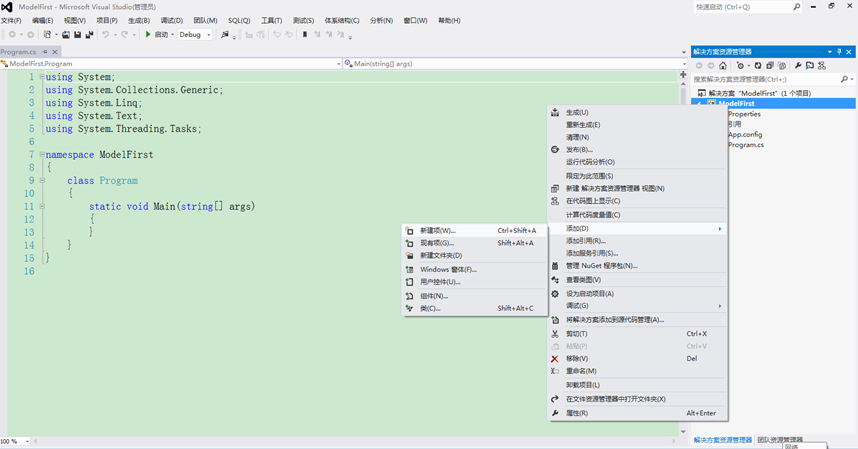The image size is (858, 449).
Task: Select the 解决方案资源管理器 bottom tab
Action: pyautogui.click(x=723, y=440)
